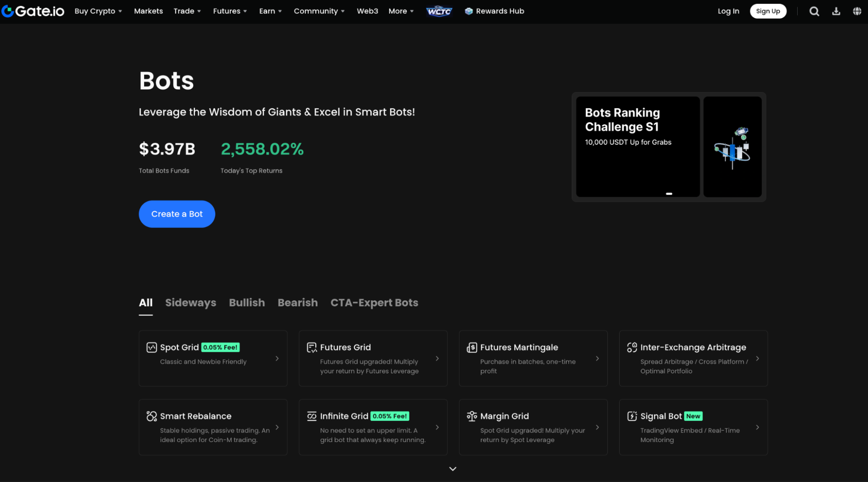Expand more bot types via bottom chevron
Viewport: 868px width, 482px height.
click(x=452, y=469)
